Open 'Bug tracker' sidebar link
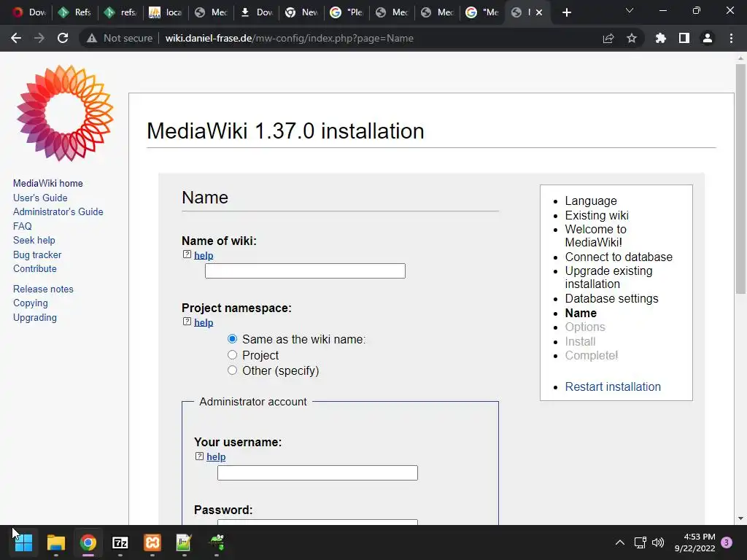Viewport: 747px width, 560px height. coord(37,254)
